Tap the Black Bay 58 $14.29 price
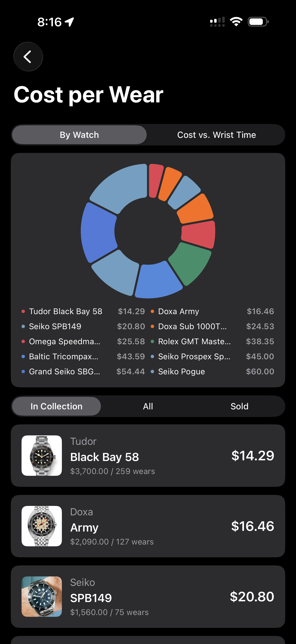Viewport: 296px width, 644px height. coord(252,456)
